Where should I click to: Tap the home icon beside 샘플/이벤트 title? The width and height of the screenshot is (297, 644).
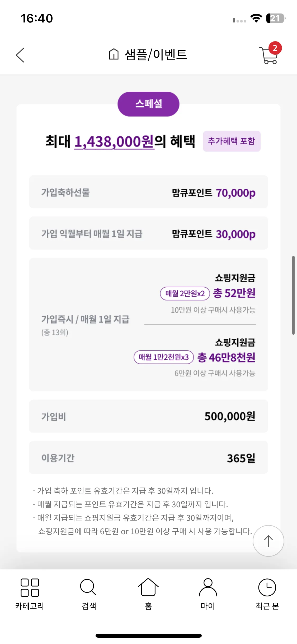pyautogui.click(x=114, y=54)
